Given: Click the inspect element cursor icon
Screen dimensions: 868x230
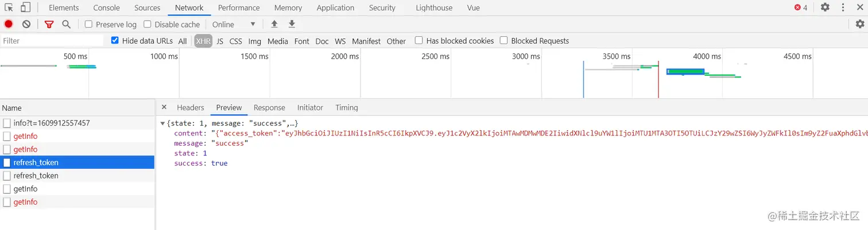Looking at the screenshot, I should [9, 7].
